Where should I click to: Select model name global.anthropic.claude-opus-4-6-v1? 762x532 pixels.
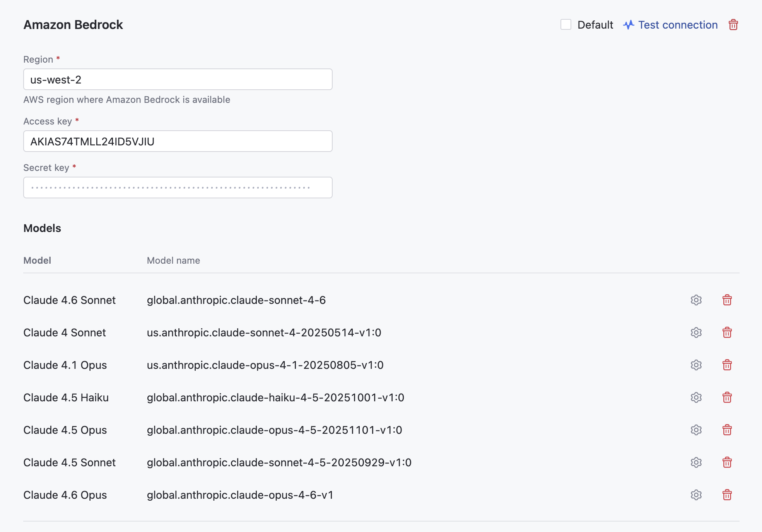pyautogui.click(x=240, y=495)
